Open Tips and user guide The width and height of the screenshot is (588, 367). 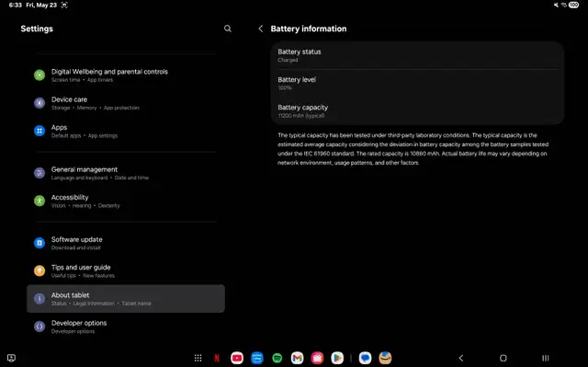[126, 270]
